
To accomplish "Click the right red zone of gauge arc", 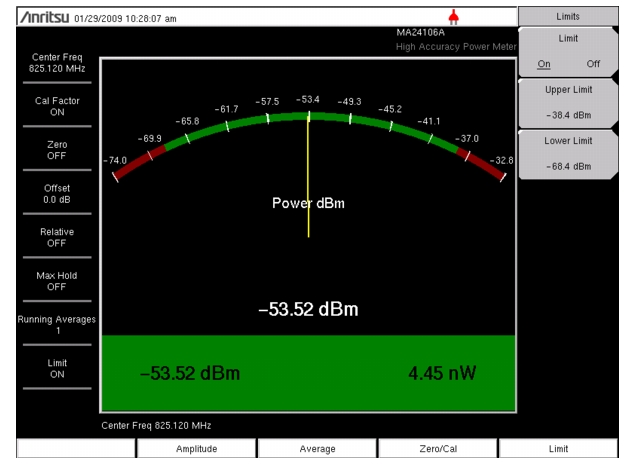I will (483, 164).
